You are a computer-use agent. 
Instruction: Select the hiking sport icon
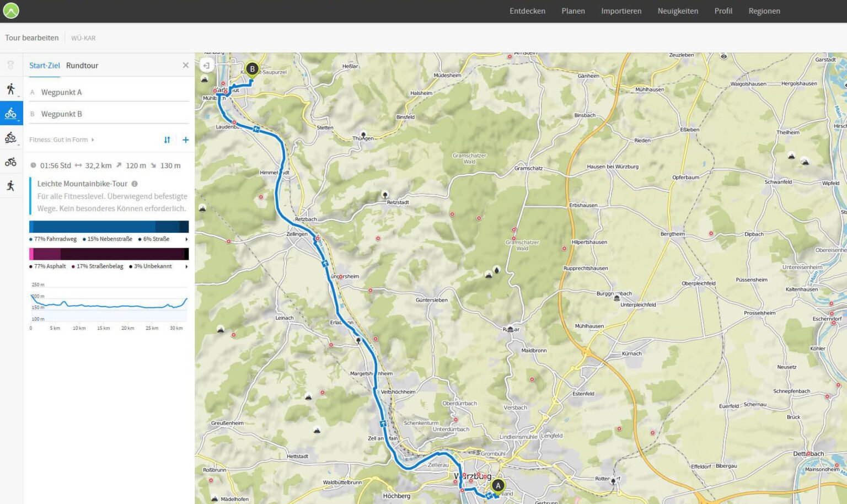click(x=10, y=89)
